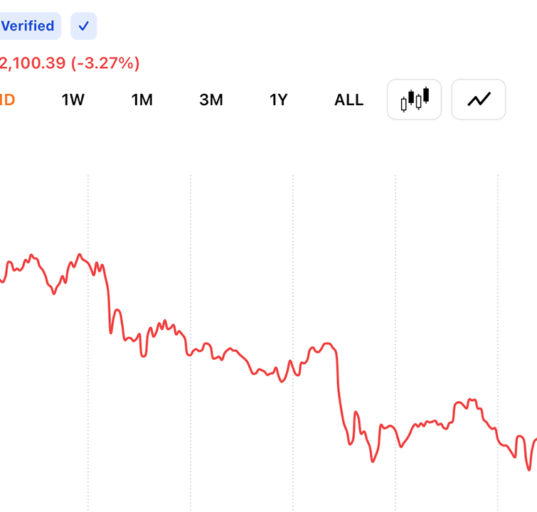Viewport: 537px width, 512px height.
Task: Switch chart to 1Y range
Action: coord(278,100)
